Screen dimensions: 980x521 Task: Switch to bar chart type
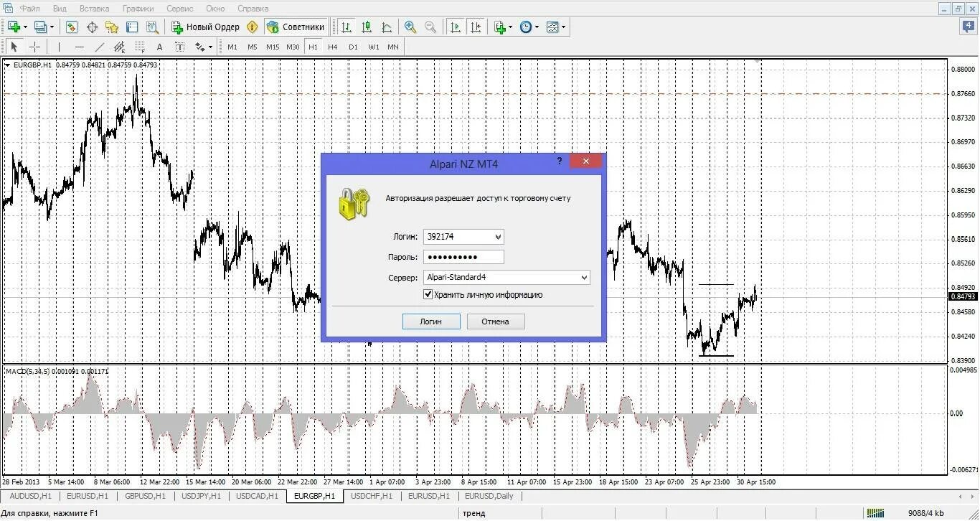pyautogui.click(x=347, y=27)
